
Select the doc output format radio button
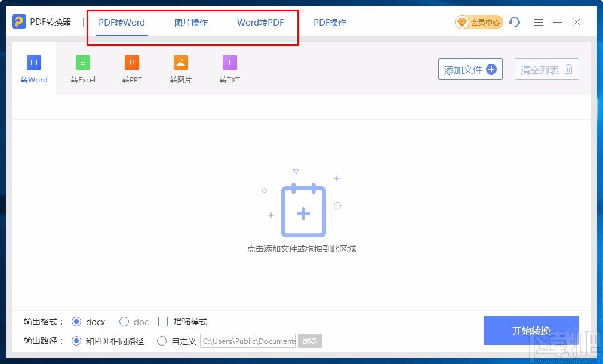coord(124,322)
